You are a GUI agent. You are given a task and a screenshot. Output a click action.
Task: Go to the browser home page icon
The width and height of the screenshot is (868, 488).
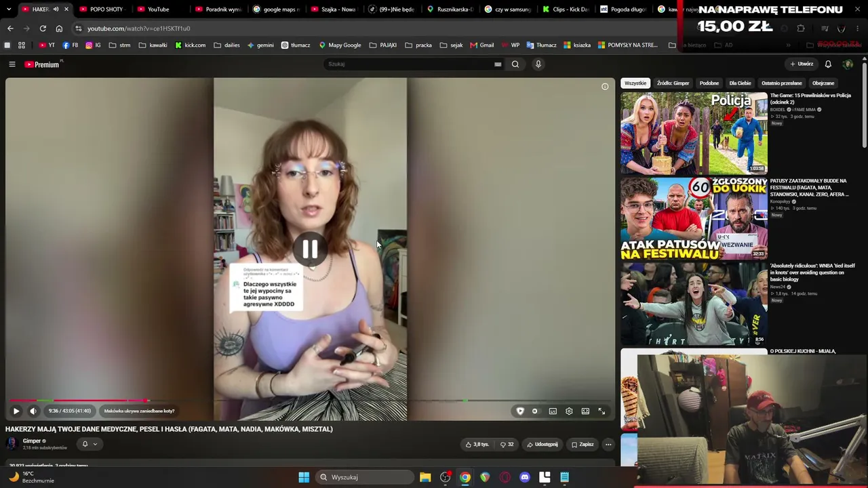pos(59,28)
